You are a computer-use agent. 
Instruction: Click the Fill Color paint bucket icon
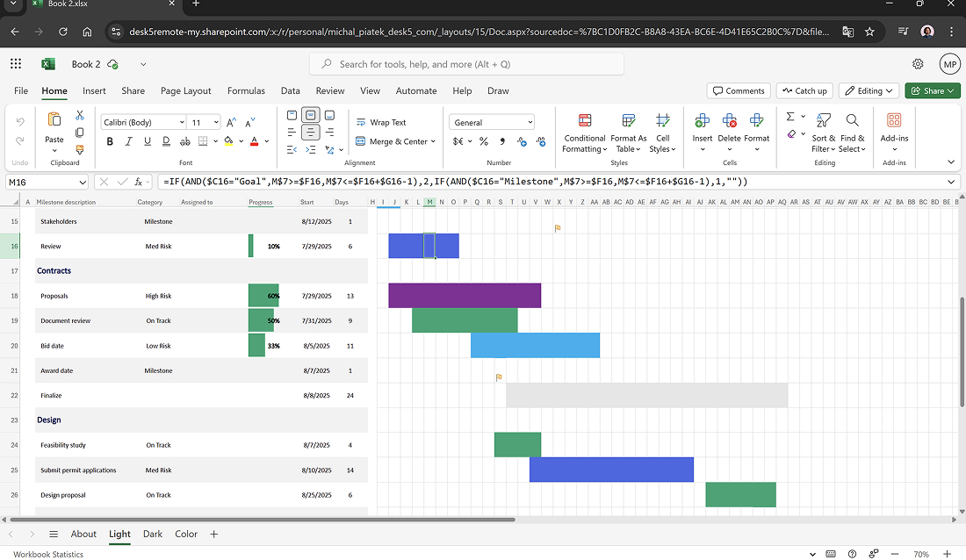pyautogui.click(x=228, y=141)
